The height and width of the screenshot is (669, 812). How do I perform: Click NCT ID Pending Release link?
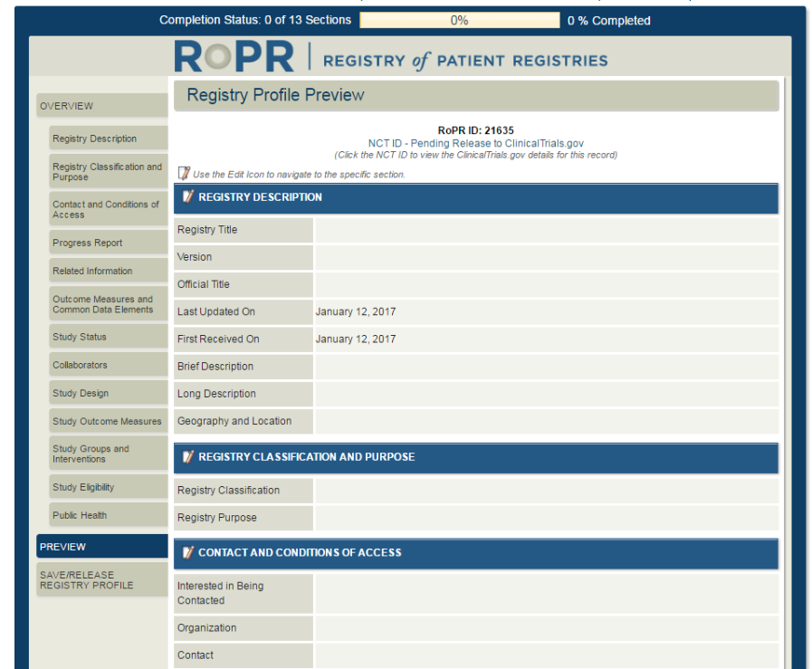click(476, 143)
